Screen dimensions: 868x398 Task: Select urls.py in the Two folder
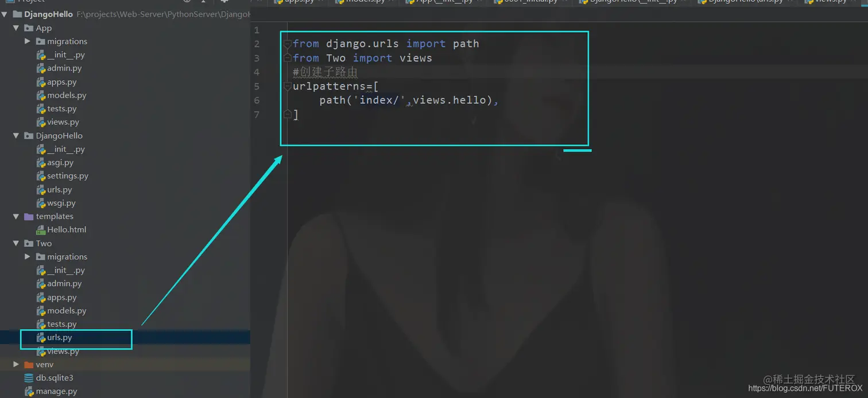[x=60, y=337]
